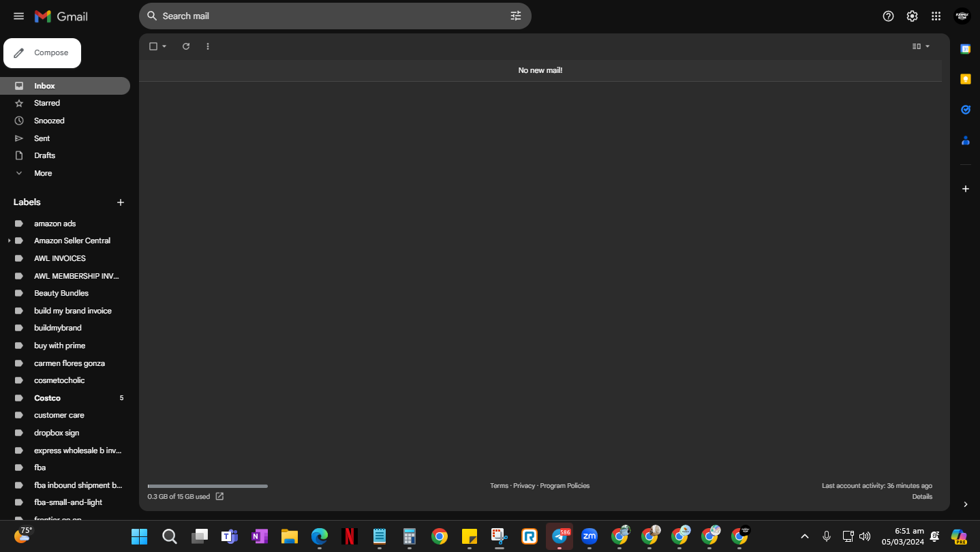Show hidden system tray icons

(x=804, y=536)
